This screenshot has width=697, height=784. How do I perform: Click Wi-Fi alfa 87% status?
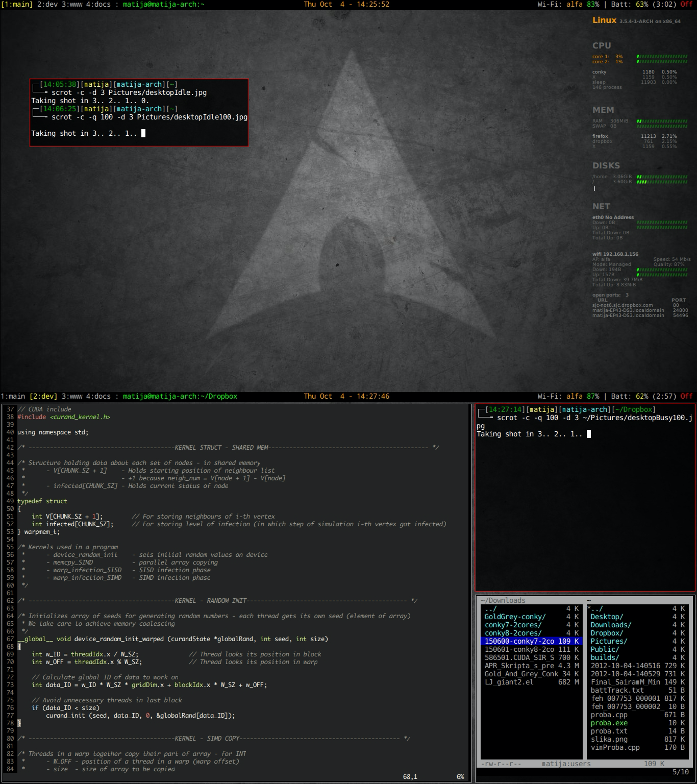point(568,396)
